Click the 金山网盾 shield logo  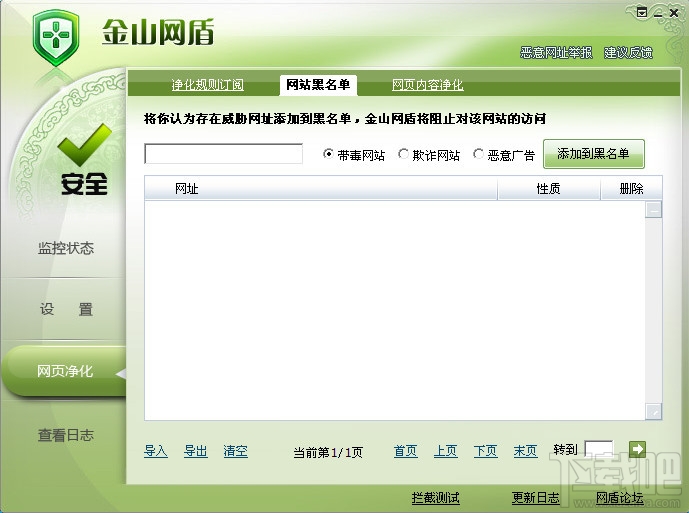56,38
